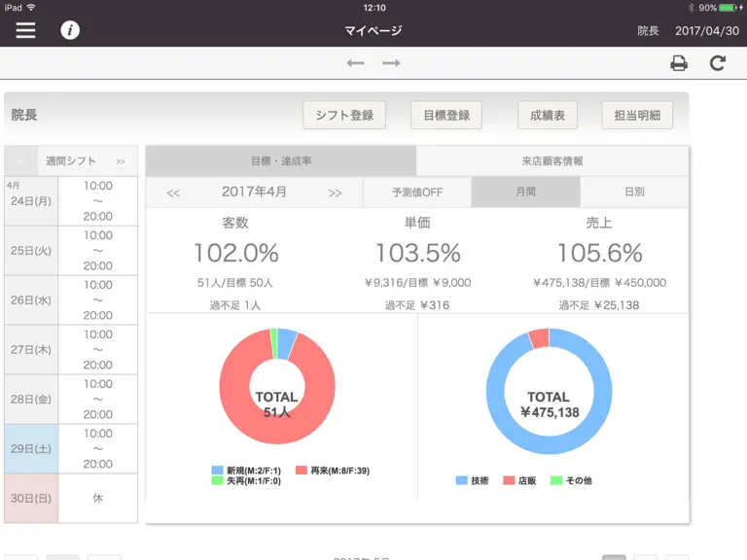Tap 客数 102.0% achievement value
This screenshot has height=560, width=747.
point(236,253)
